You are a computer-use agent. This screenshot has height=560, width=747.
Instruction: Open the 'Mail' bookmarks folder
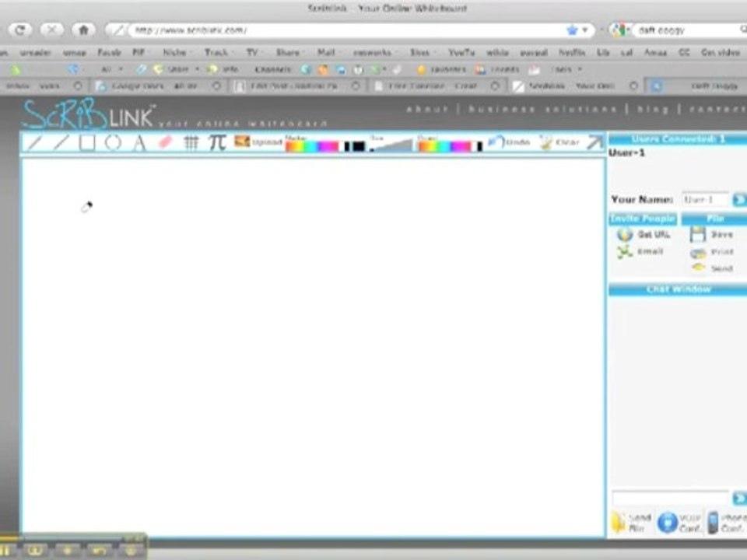point(328,52)
